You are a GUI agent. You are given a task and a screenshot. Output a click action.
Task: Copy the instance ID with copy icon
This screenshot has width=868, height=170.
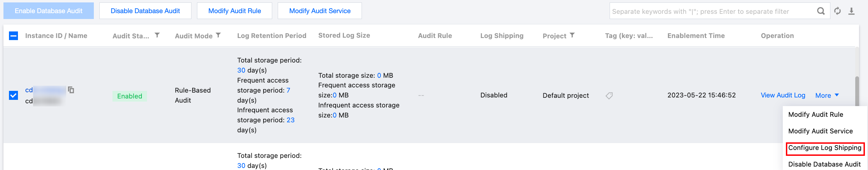(x=71, y=90)
